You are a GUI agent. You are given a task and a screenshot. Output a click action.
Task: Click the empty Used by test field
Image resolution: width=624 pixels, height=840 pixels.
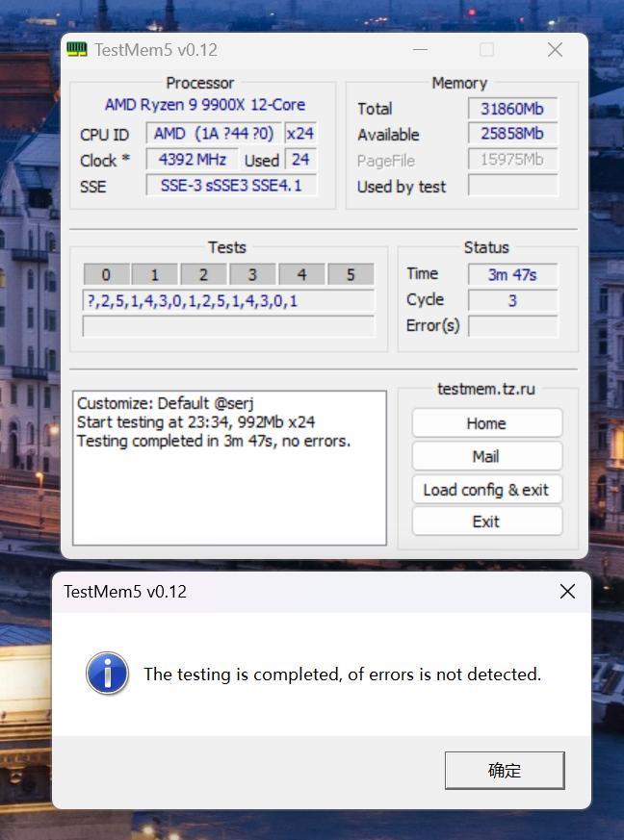[x=512, y=186]
